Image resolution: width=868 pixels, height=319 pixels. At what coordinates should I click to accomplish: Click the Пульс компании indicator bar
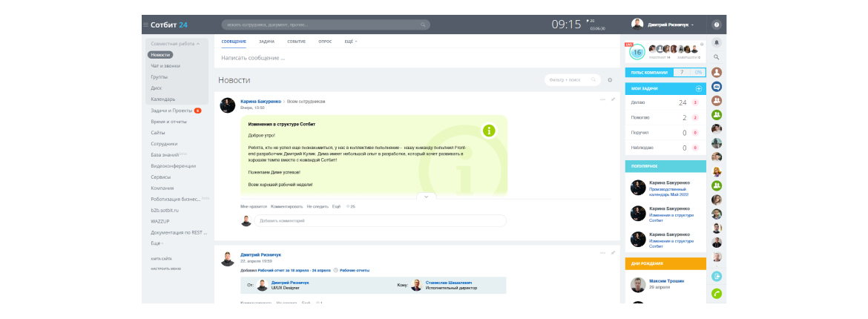point(665,73)
